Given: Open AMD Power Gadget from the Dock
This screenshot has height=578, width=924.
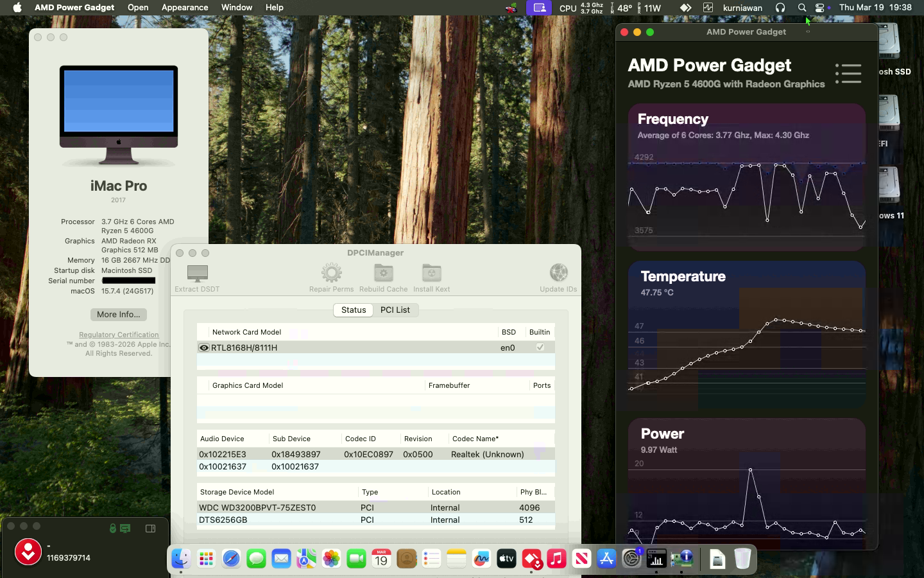Looking at the screenshot, I should [x=656, y=559].
